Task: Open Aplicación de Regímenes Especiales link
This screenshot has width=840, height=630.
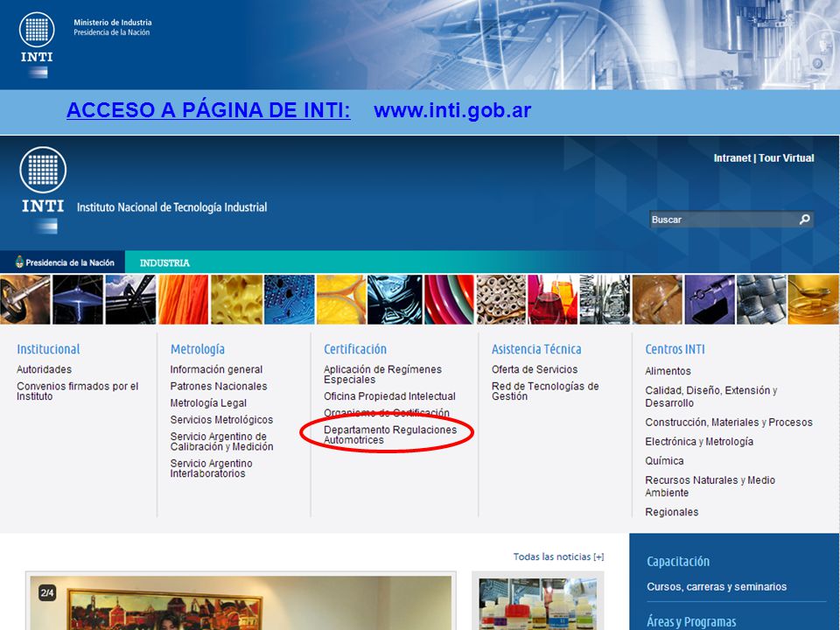Action: (x=382, y=374)
